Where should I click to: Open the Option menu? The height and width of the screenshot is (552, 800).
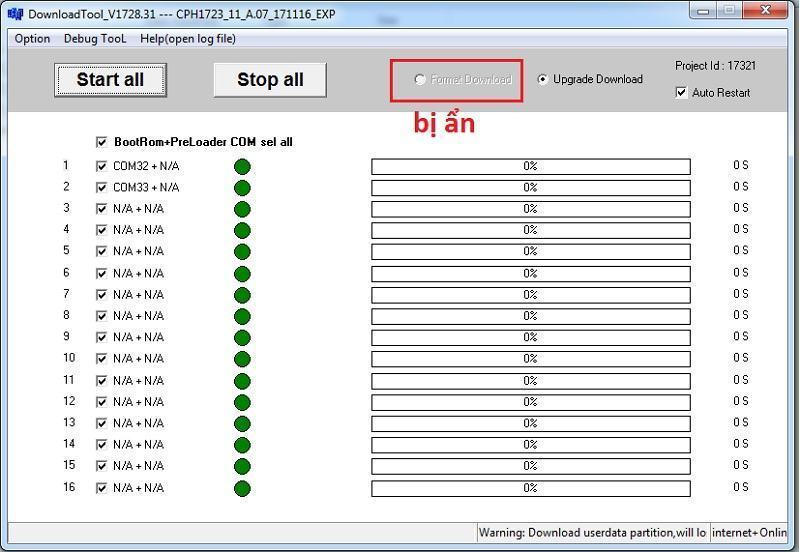32,39
